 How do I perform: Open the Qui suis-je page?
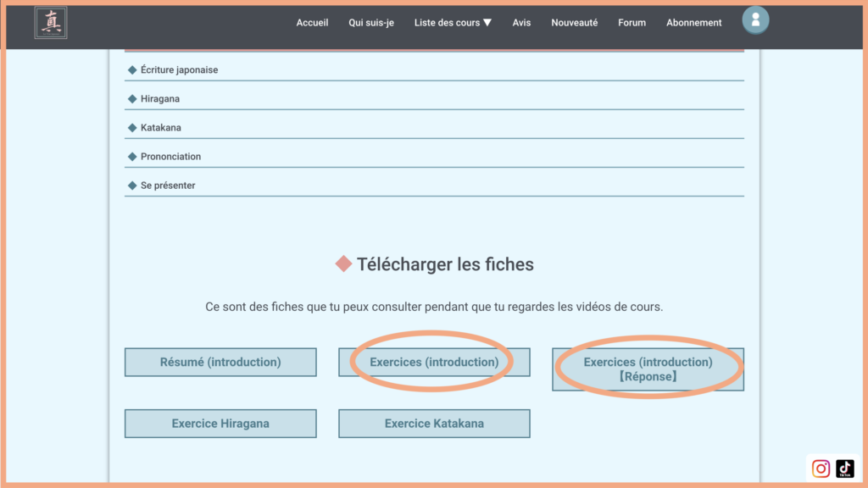[x=371, y=23]
